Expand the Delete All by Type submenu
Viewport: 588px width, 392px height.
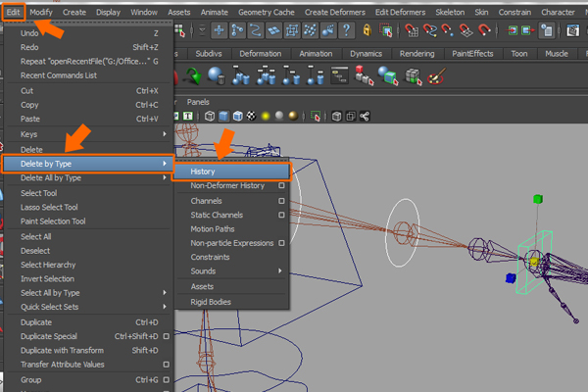[x=165, y=177]
